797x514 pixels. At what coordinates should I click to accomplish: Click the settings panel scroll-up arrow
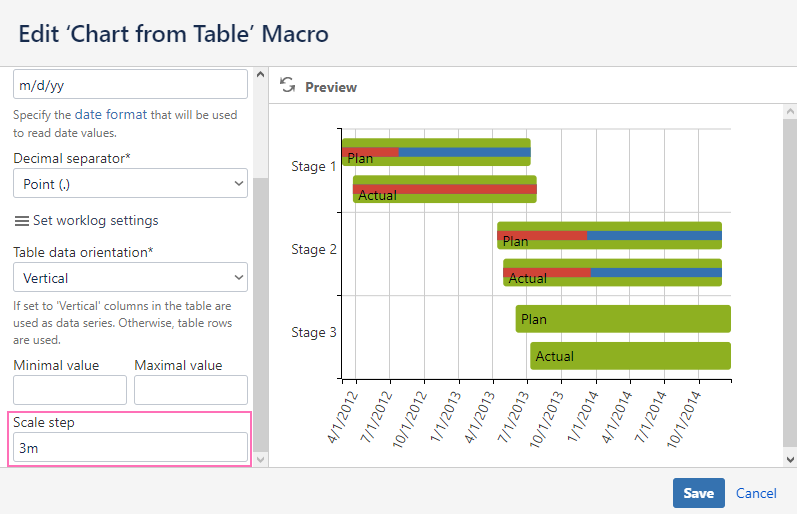tap(261, 74)
